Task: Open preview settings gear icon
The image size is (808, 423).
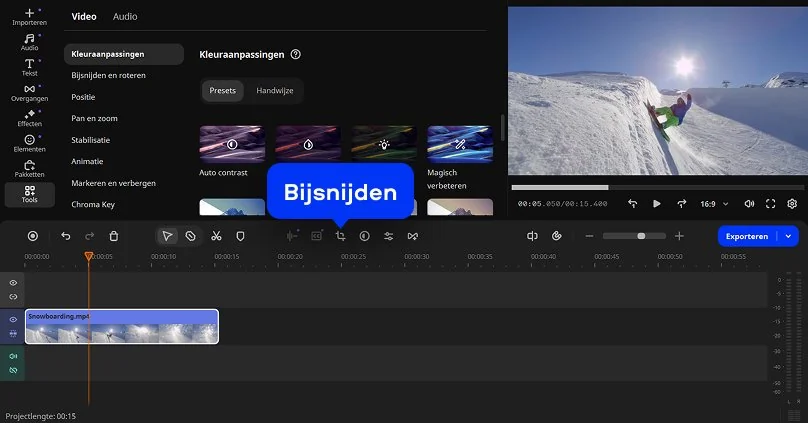Action: point(792,204)
